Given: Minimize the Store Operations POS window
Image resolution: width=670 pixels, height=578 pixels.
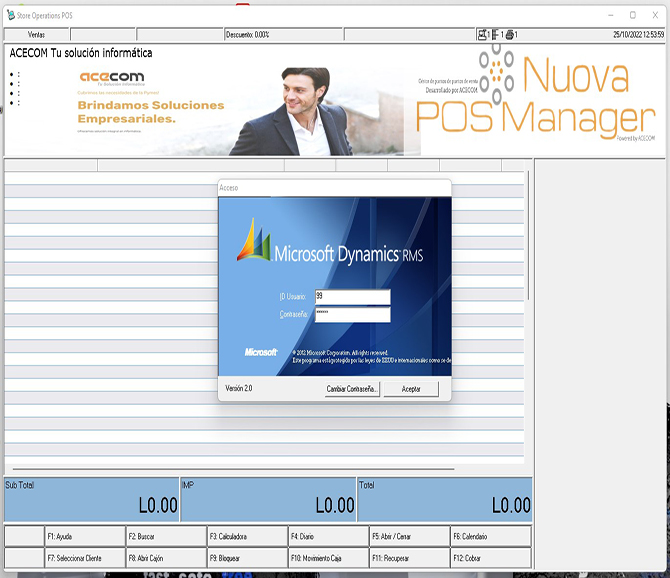Looking at the screenshot, I should pyautogui.click(x=611, y=15).
